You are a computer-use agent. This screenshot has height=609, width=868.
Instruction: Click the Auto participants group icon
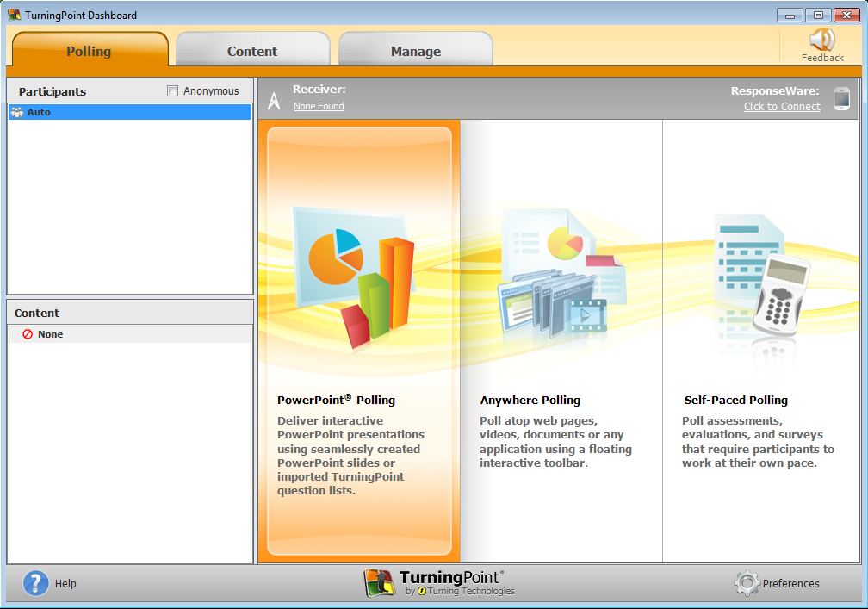click(17, 112)
